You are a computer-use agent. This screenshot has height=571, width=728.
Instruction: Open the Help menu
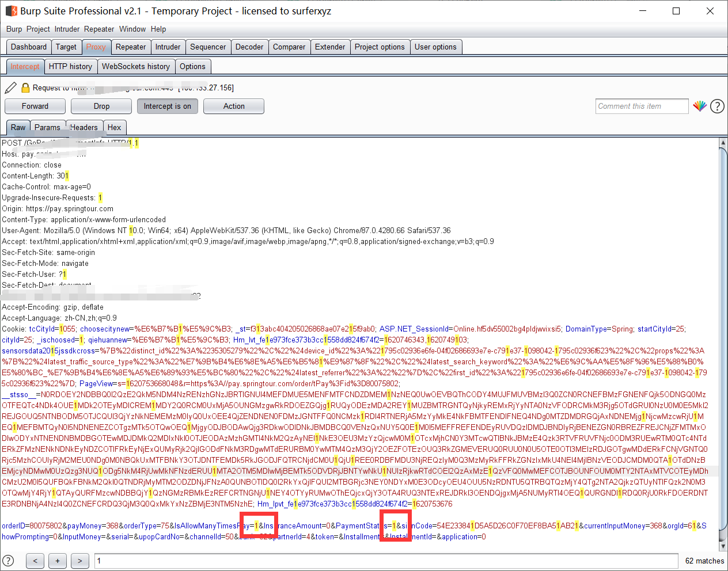[x=158, y=29]
